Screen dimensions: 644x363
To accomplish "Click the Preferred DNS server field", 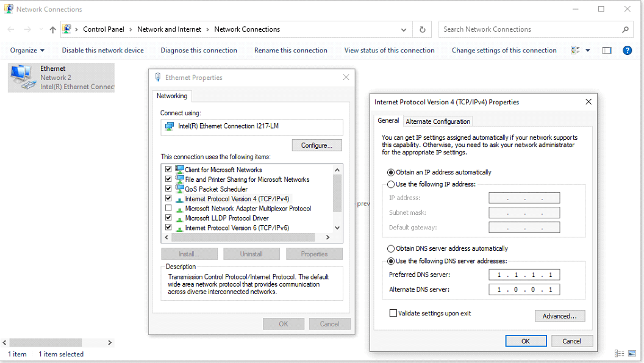I will (524, 275).
